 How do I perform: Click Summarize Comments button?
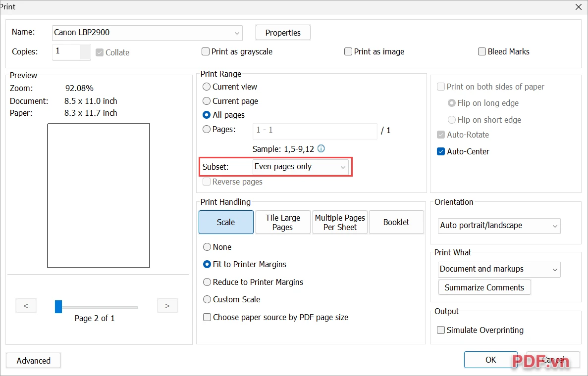point(484,287)
